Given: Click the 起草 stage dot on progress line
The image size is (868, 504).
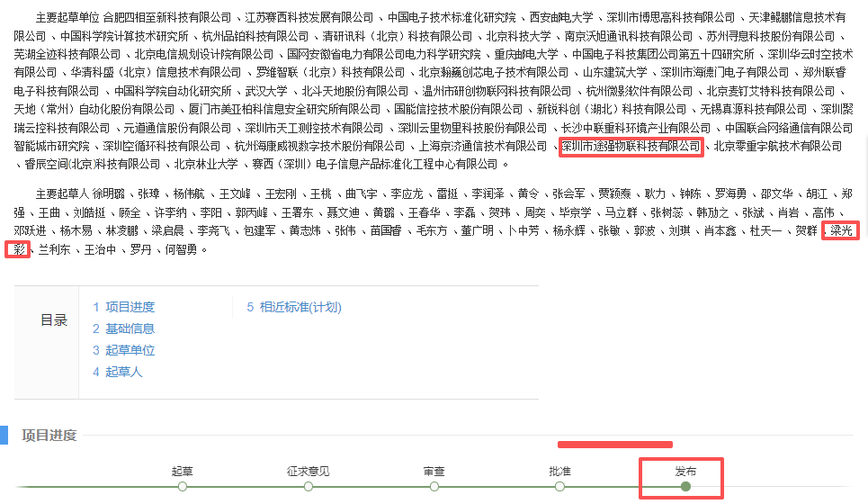Looking at the screenshot, I should (x=183, y=486).
